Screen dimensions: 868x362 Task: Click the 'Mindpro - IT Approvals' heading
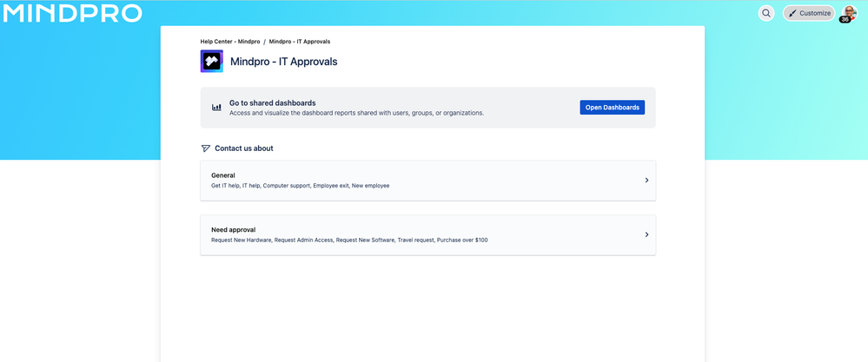(283, 62)
